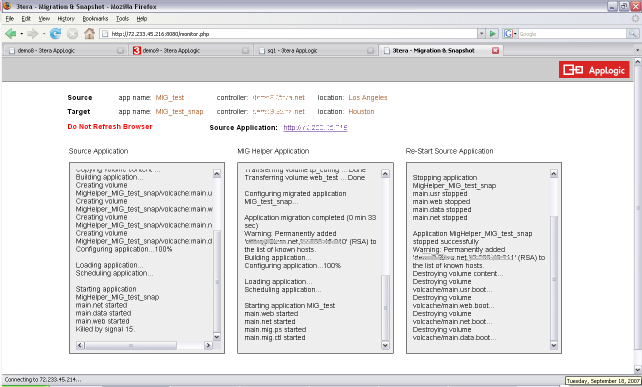The width and height of the screenshot is (642, 387).
Task: Click vertical scrollbar thumb in Source Application box
Action: point(217,281)
